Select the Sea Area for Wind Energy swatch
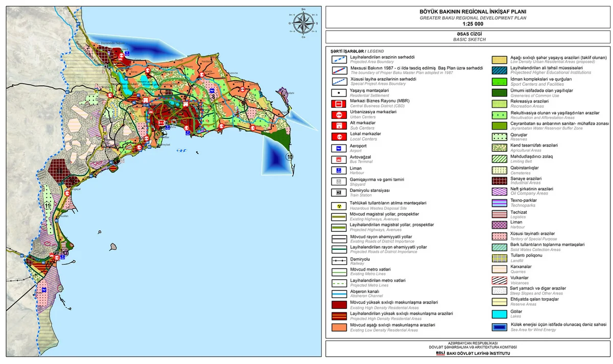 [x=499, y=327]
